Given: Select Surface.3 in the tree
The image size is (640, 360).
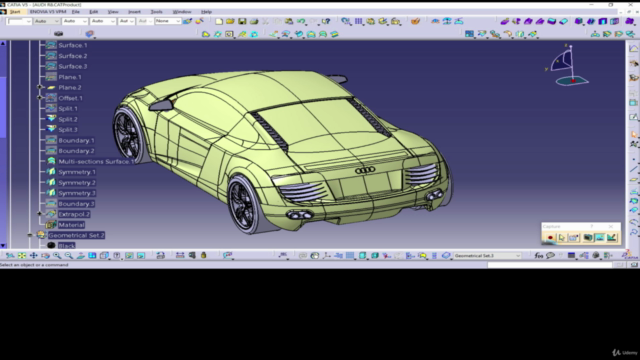Looking at the screenshot, I should [x=73, y=66].
